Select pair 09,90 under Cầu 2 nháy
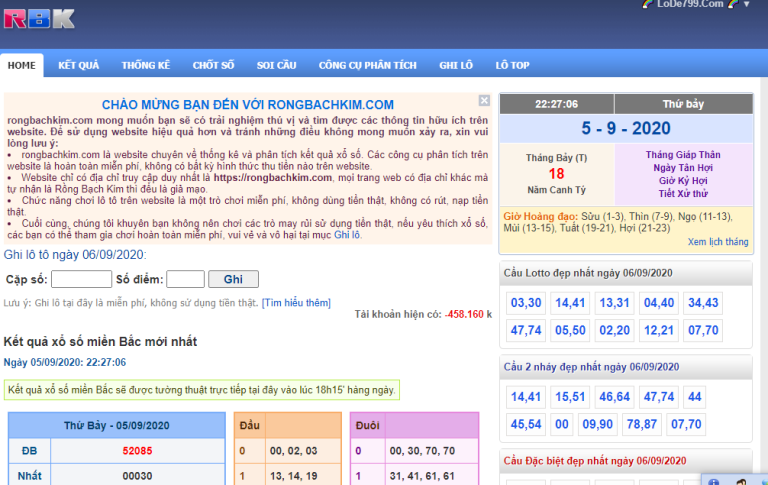768x485 pixels. (x=597, y=424)
